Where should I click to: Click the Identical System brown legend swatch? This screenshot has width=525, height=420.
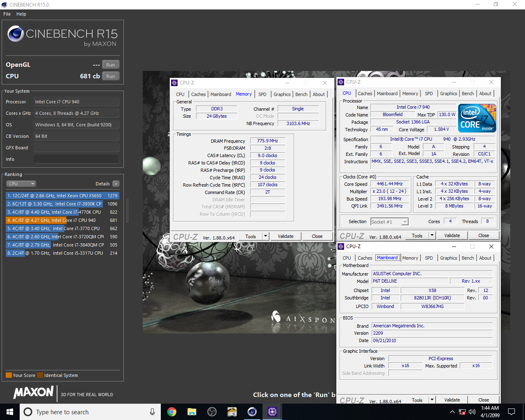[40, 375]
